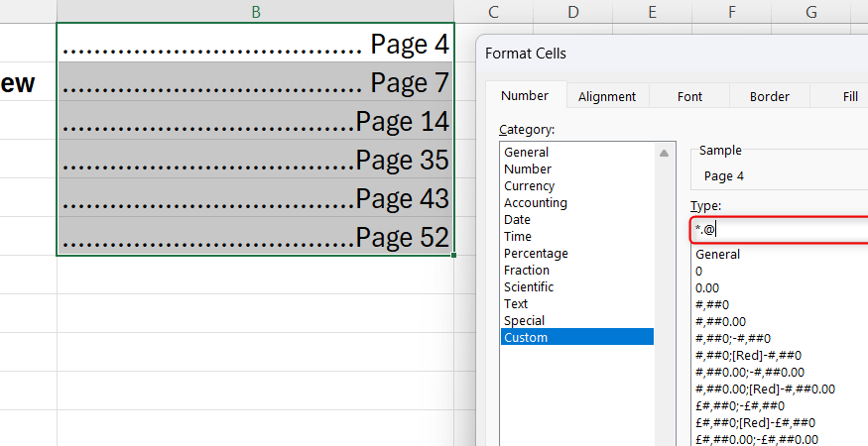The image size is (868, 446).
Task: Open the Font tab
Action: [689, 96]
